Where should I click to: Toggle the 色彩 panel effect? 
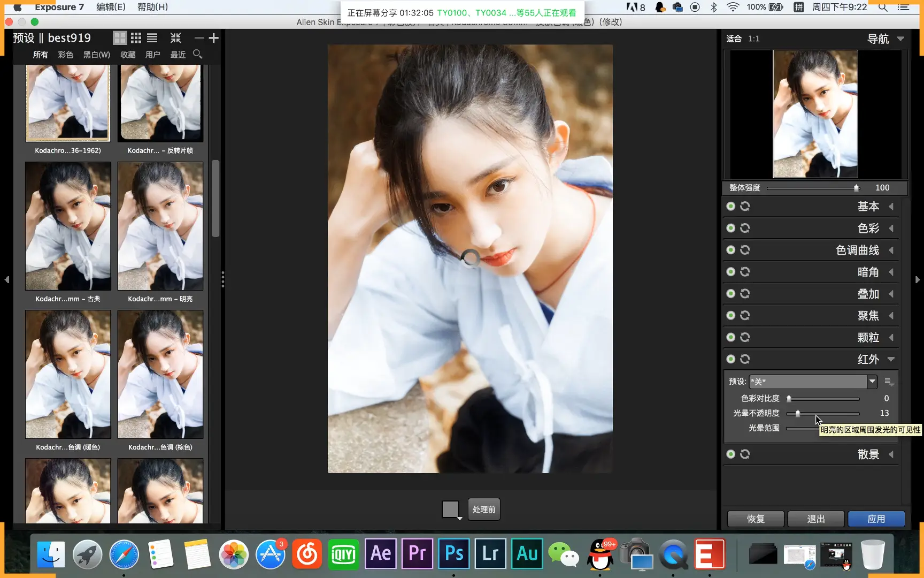[731, 228]
